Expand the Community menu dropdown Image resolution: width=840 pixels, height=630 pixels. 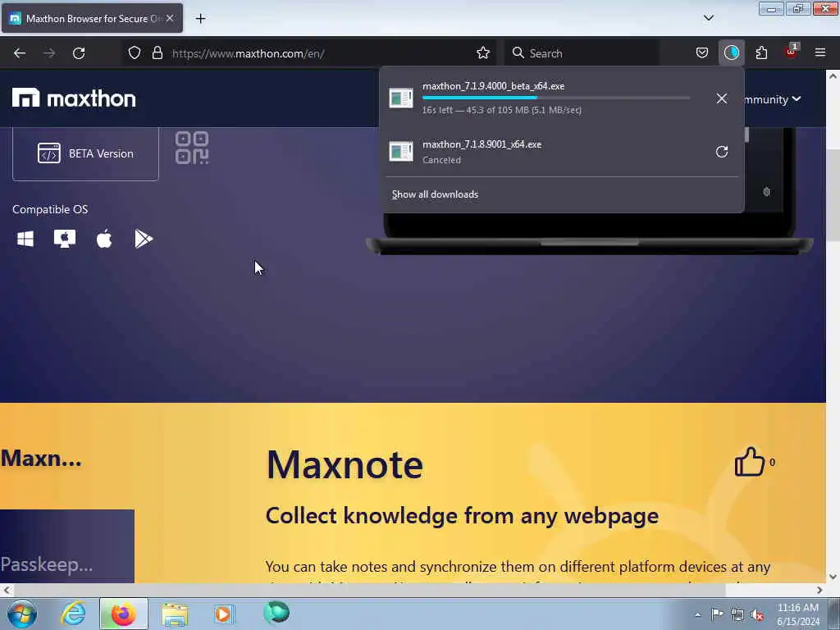tap(773, 99)
